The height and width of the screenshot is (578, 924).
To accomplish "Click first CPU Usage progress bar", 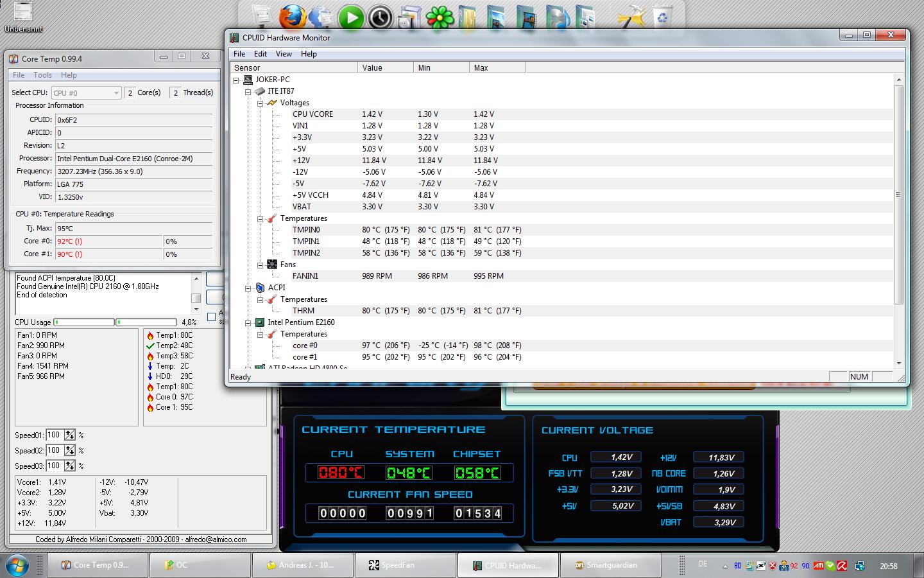I will point(84,322).
